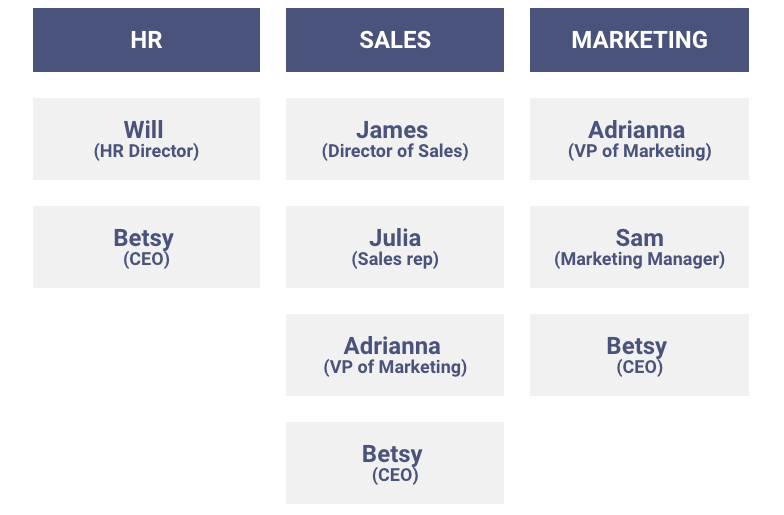Viewport: 784px width, 515px height.
Task: Click '(CEO)' text in HR column
Action: click(146, 259)
